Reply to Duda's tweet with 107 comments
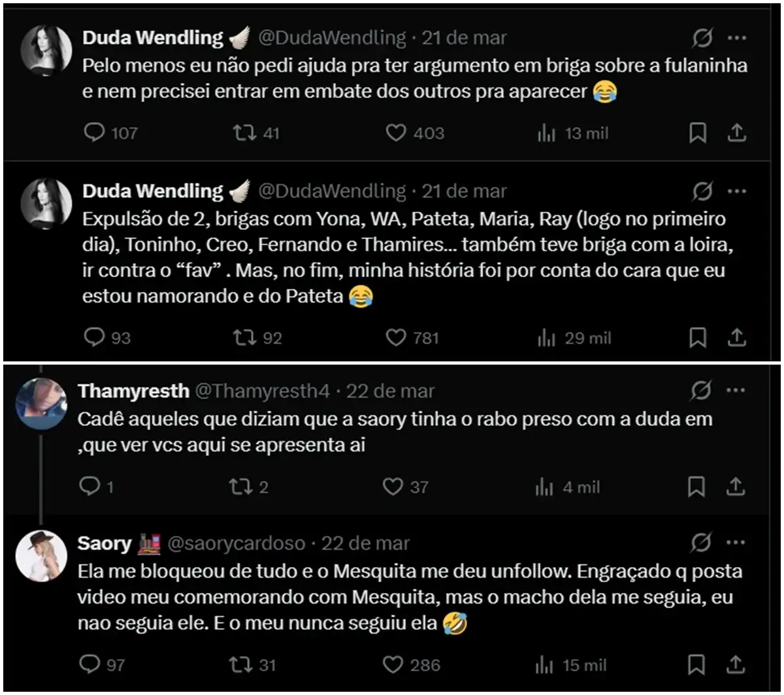This screenshot has width=784, height=695. (95, 133)
